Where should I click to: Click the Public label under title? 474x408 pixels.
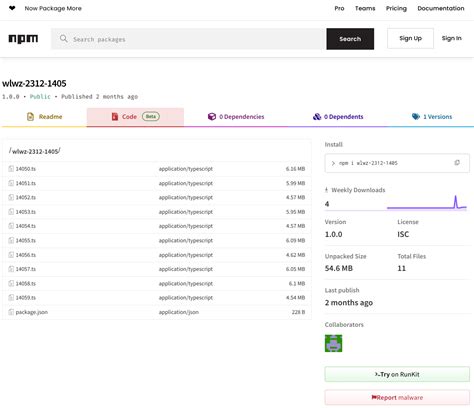(40, 97)
